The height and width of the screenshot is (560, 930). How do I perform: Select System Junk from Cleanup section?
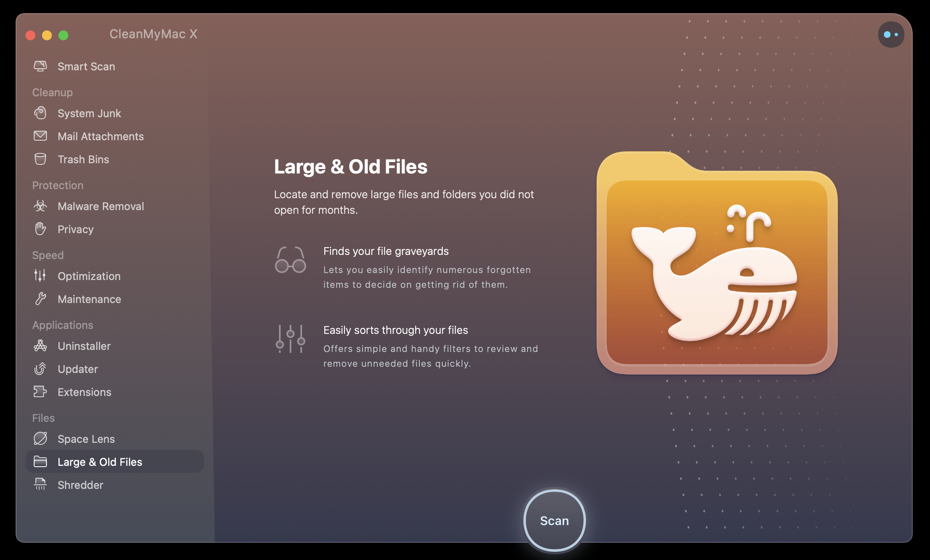tap(89, 113)
